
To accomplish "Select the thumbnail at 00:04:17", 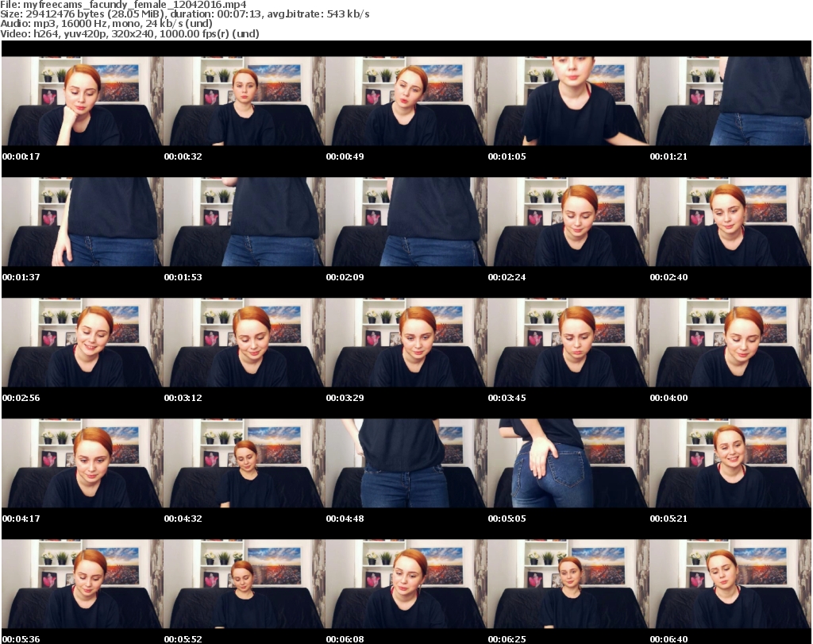I will (83, 464).
